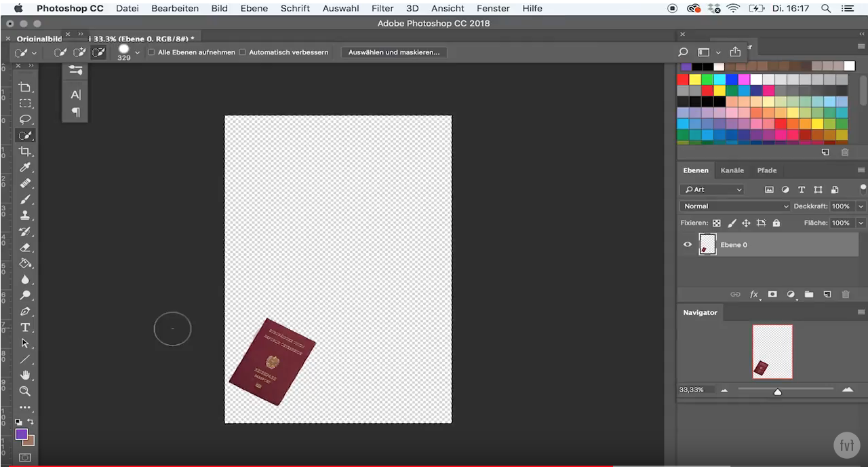Open the layer filter Art dropdown
This screenshot has height=467, width=868.
[x=712, y=190]
